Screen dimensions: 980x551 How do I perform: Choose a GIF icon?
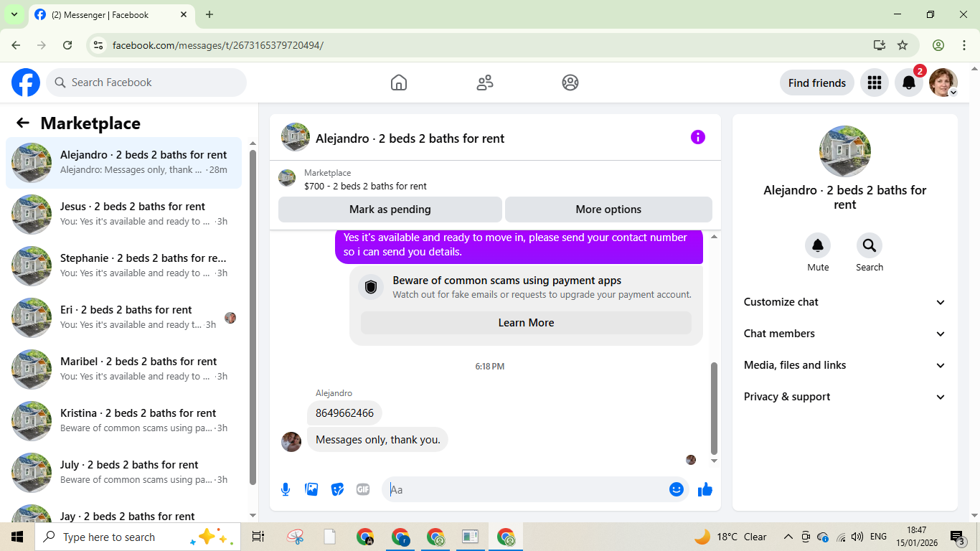[363, 489]
